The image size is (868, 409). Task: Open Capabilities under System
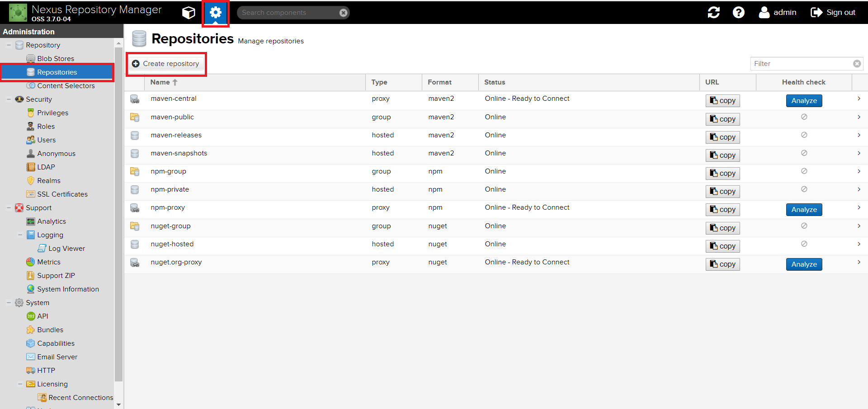point(56,343)
